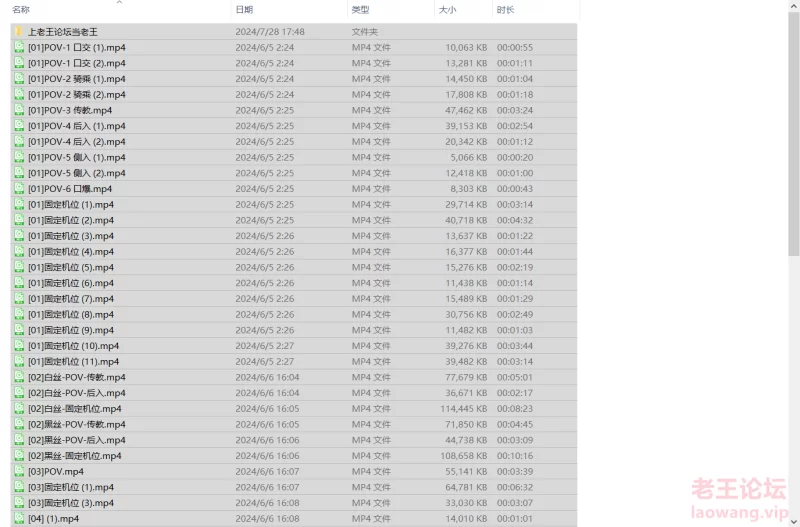800x527 pixels.
Task: Click the sort direction arrow above 名称
Action: click(x=119, y=3)
